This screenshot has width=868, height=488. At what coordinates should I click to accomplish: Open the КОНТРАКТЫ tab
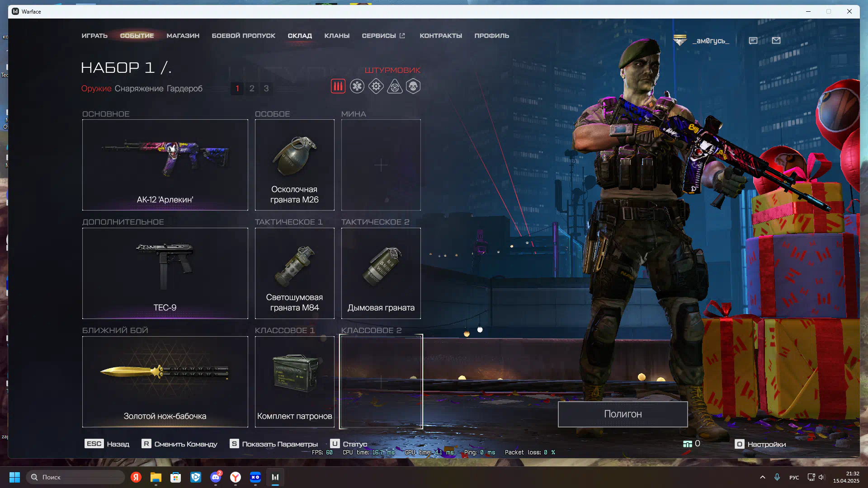pos(441,36)
